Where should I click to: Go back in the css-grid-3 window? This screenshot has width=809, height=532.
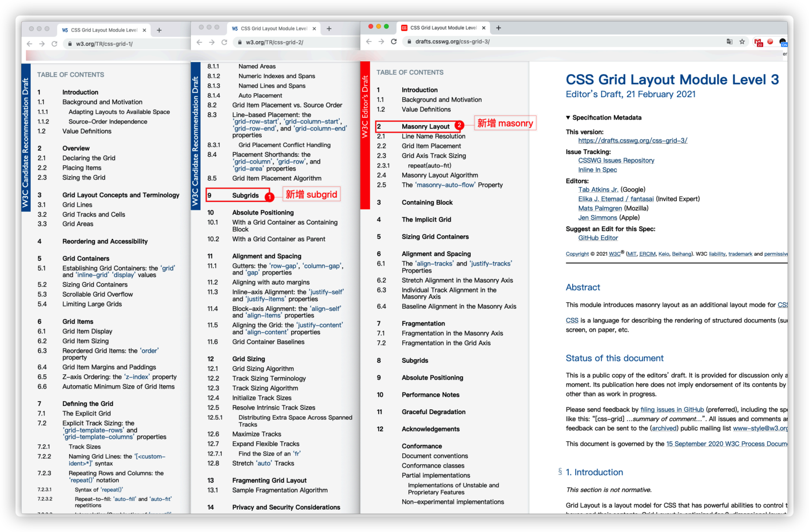[369, 41]
